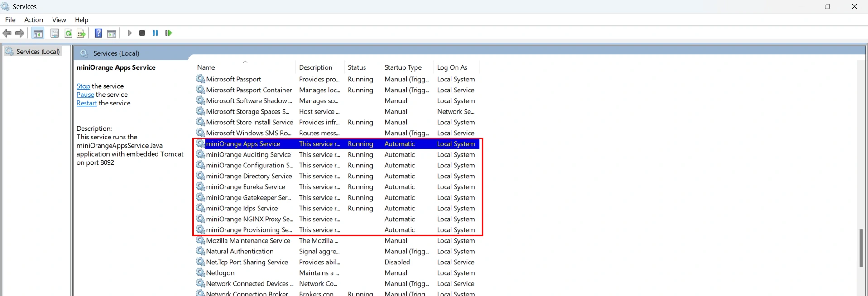Select miniOrange NGINX Proxy Se... row
The height and width of the screenshot is (296, 868).
(337, 219)
